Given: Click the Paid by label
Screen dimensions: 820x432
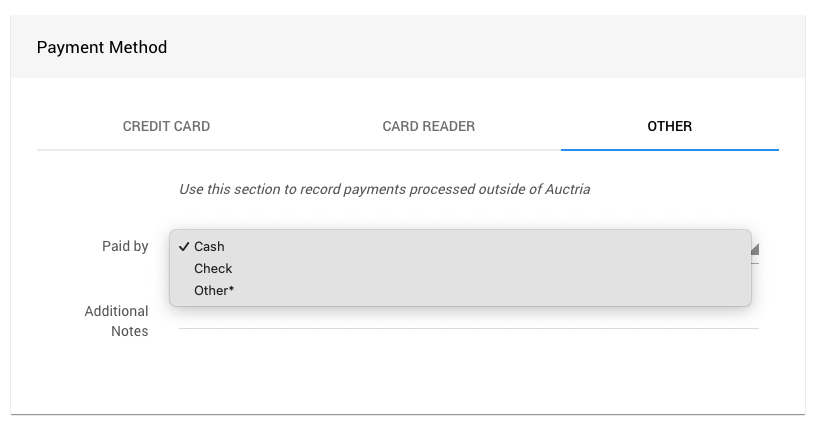Looking at the screenshot, I should click(125, 247).
